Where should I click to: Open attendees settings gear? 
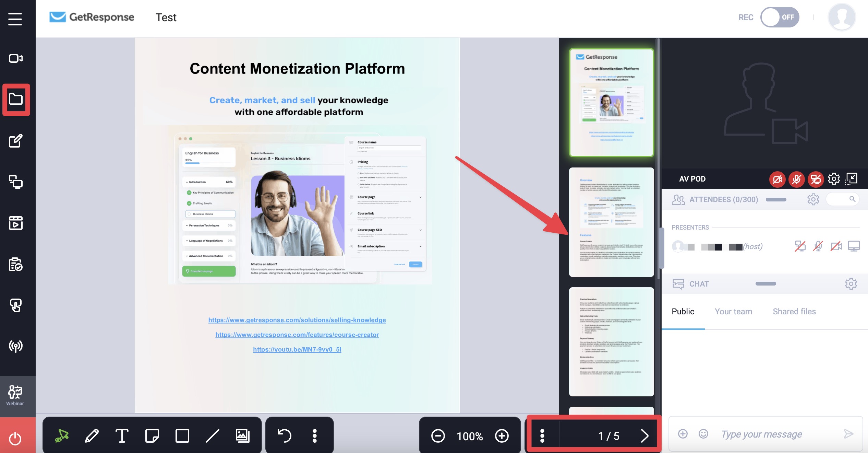point(813,199)
